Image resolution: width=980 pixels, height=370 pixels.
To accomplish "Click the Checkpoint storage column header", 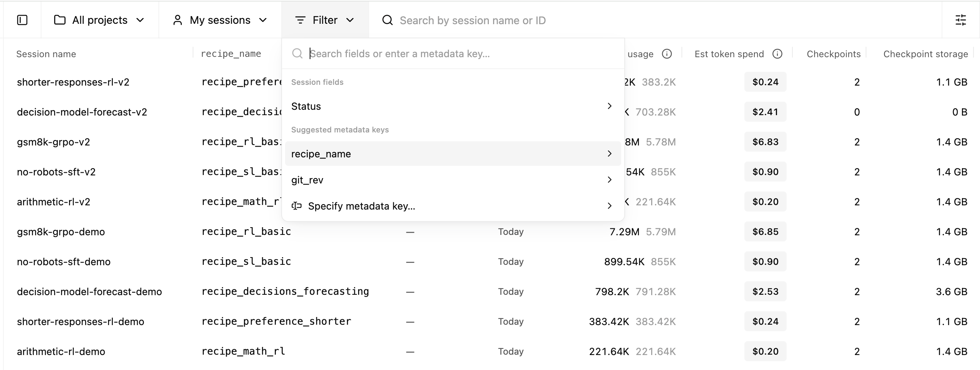I will (x=926, y=54).
